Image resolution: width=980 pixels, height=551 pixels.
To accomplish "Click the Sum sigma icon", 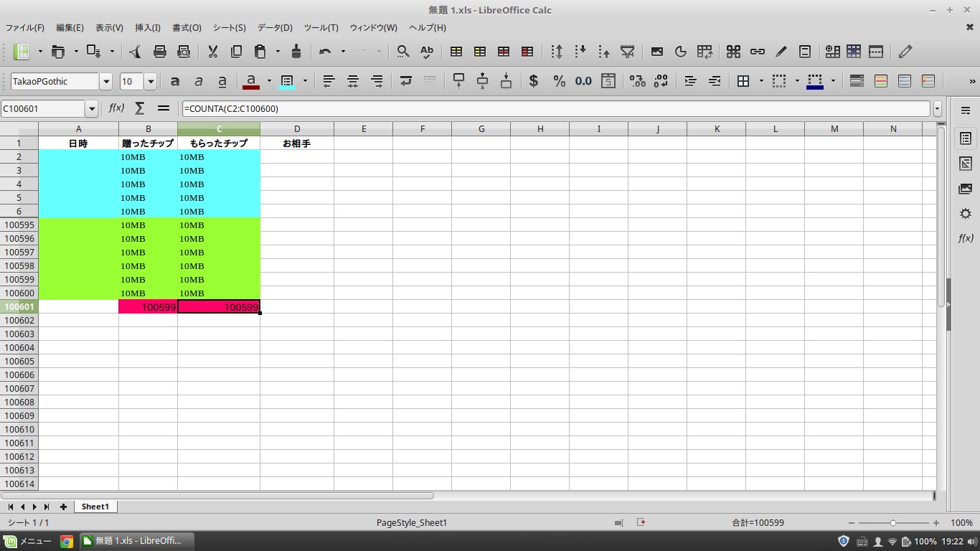I will (x=140, y=108).
